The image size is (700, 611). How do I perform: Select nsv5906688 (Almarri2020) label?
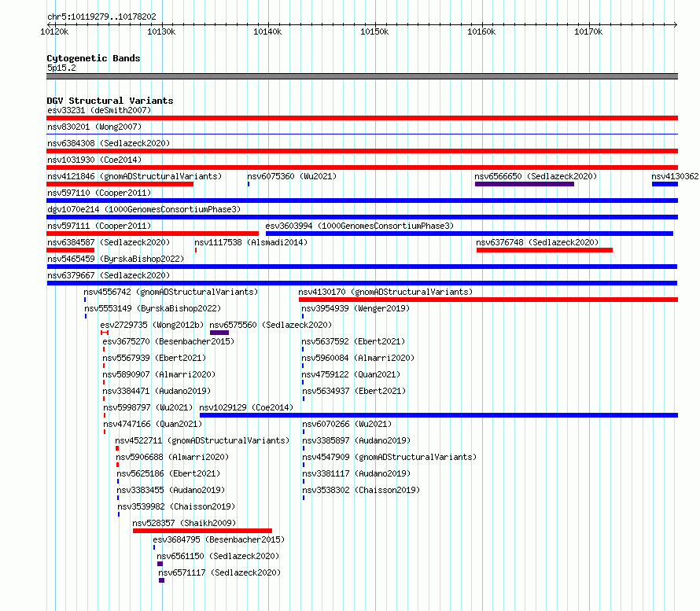(172, 457)
